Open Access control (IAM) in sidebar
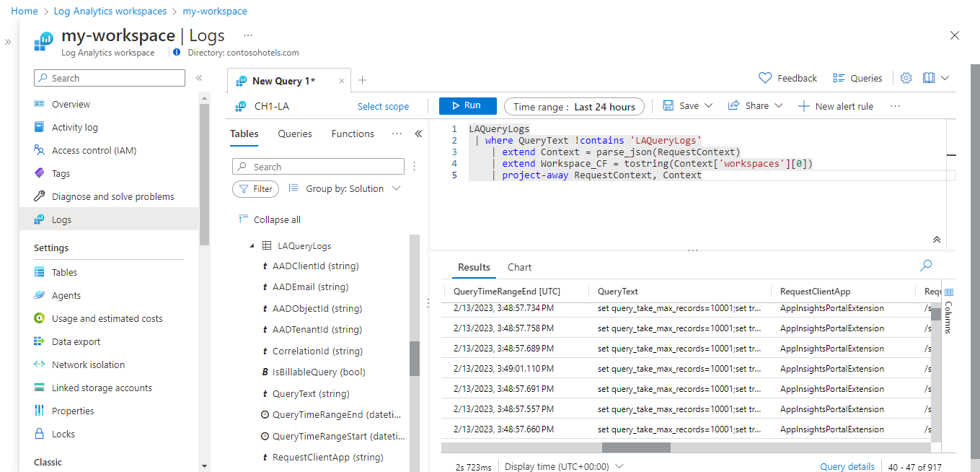This screenshot has height=472, width=980. click(94, 150)
